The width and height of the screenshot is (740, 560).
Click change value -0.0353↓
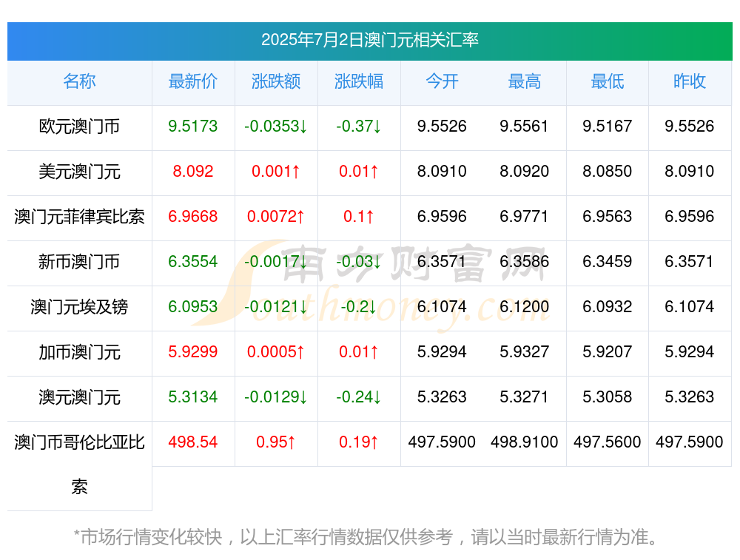pyautogui.click(x=276, y=126)
